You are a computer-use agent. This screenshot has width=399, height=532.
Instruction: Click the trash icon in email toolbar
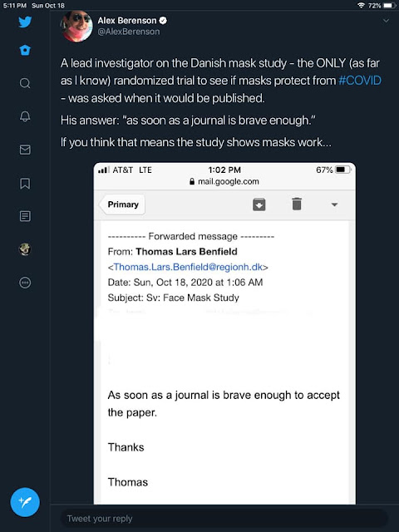click(297, 204)
